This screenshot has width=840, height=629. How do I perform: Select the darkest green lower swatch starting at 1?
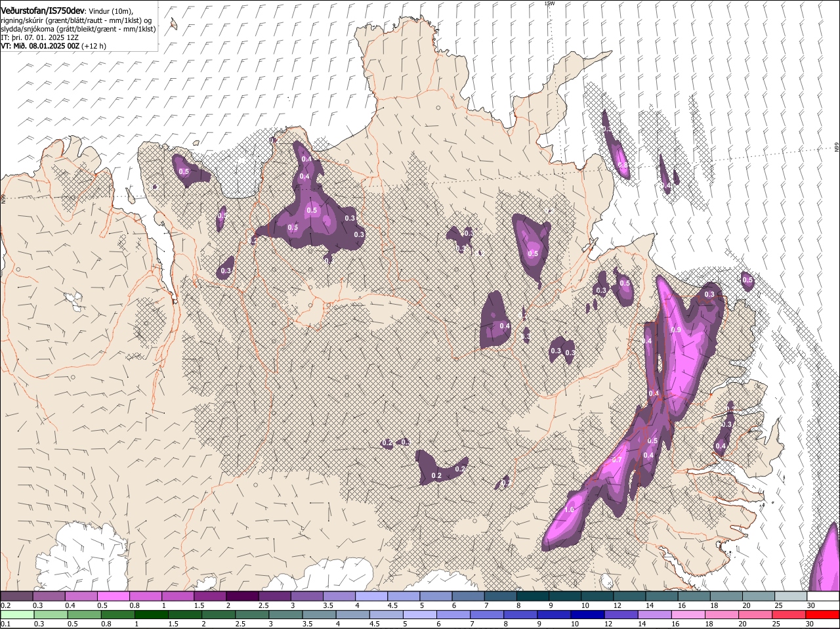point(151,615)
